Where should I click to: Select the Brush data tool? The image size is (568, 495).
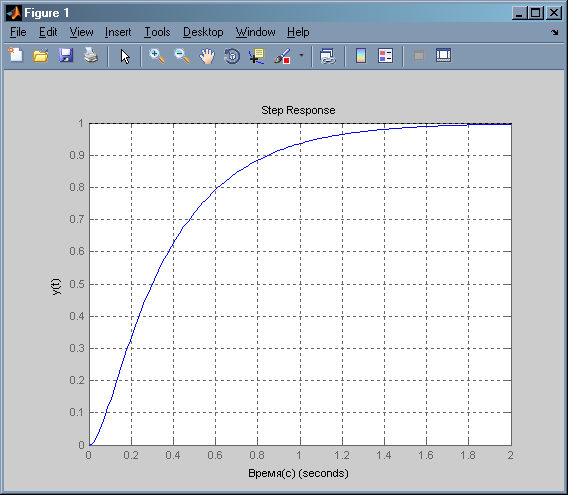[282, 56]
